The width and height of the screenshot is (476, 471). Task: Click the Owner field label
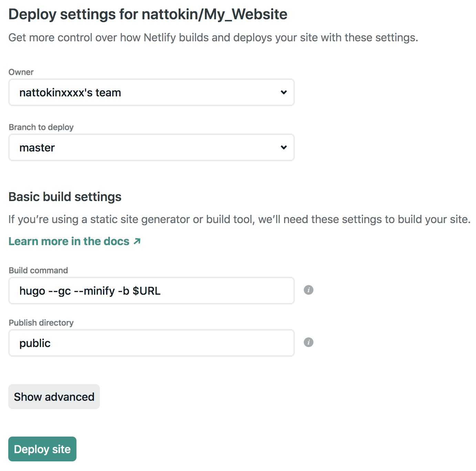click(21, 72)
